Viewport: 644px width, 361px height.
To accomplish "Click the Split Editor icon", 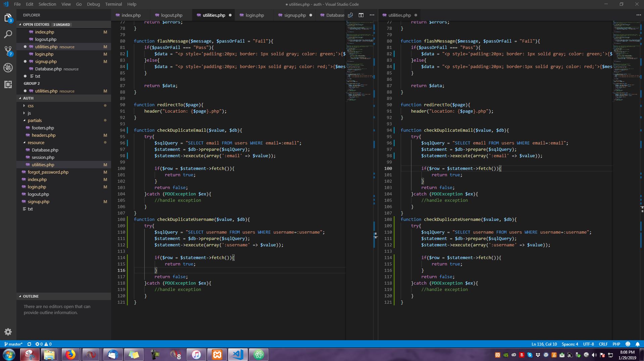I will point(361,15).
